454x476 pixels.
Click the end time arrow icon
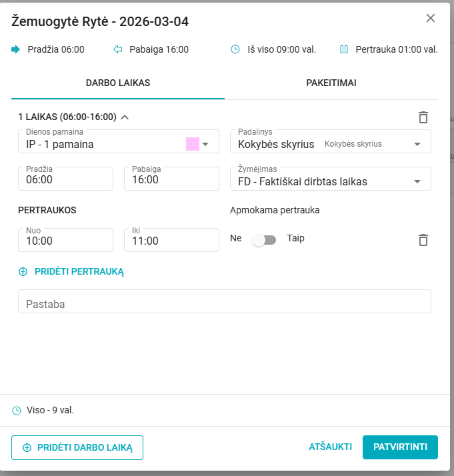[x=118, y=49]
